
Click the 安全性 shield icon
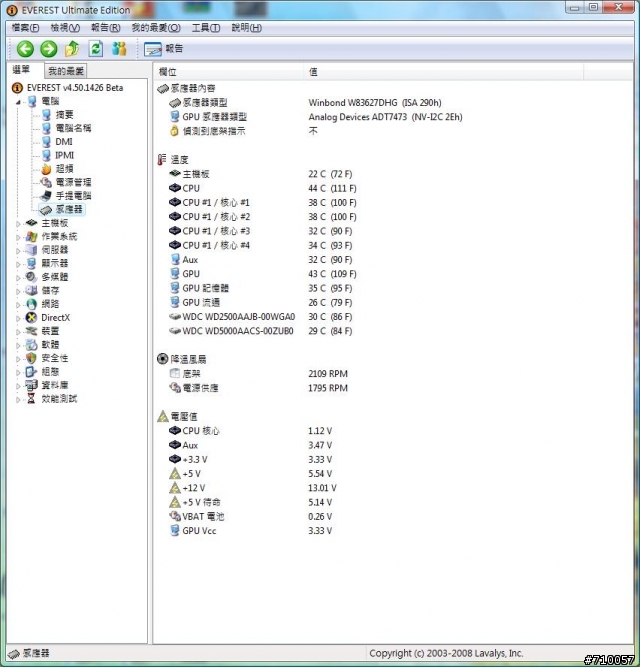32,358
